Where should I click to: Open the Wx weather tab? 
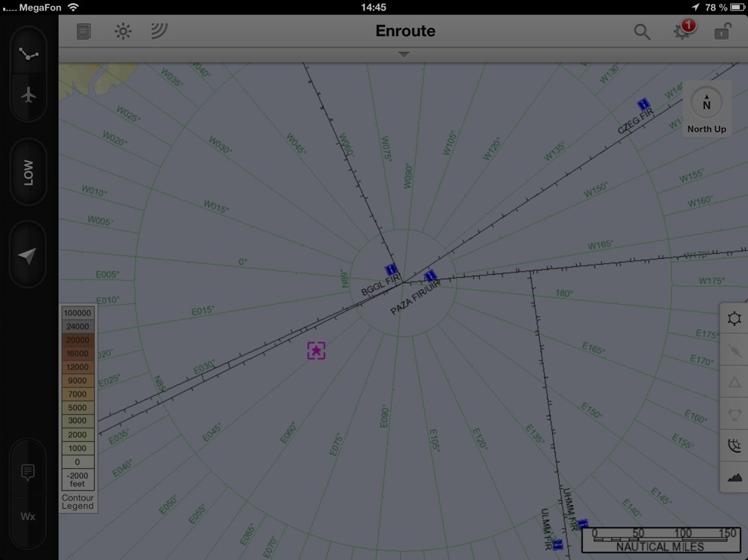point(28,516)
